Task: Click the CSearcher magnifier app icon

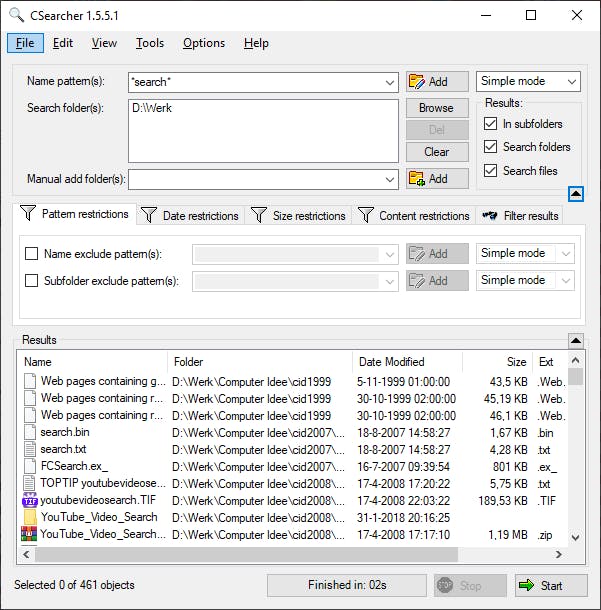Action: (x=16, y=15)
